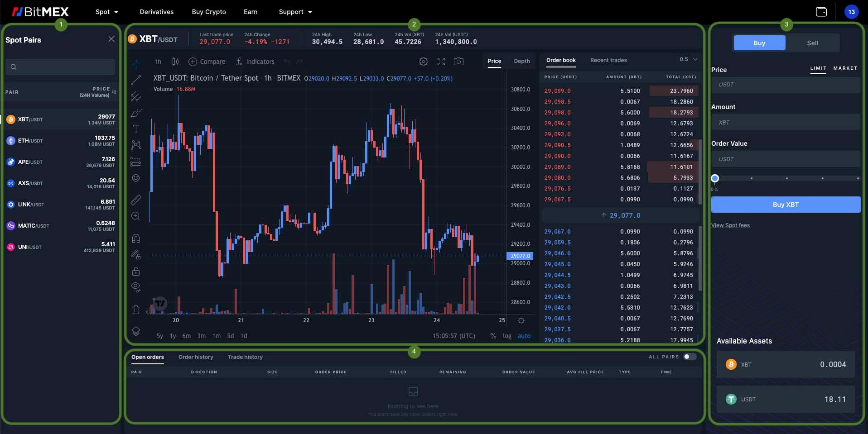Click the Buy XBT button

(x=786, y=205)
